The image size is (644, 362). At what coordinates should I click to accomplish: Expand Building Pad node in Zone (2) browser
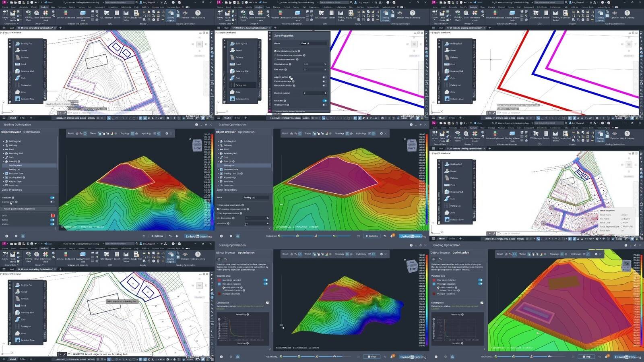[x=4, y=141]
